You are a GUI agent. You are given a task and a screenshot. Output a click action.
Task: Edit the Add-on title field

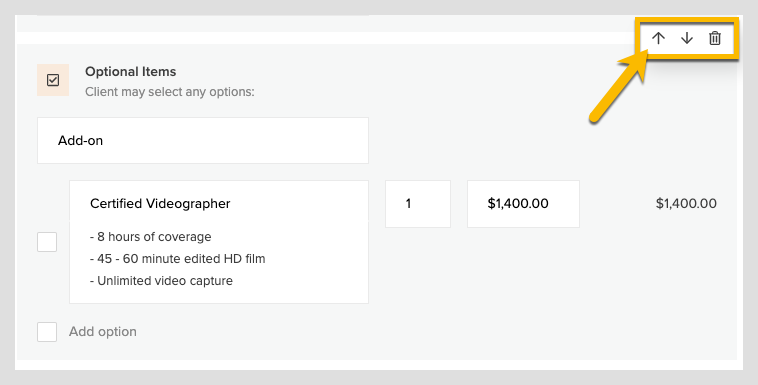click(203, 140)
